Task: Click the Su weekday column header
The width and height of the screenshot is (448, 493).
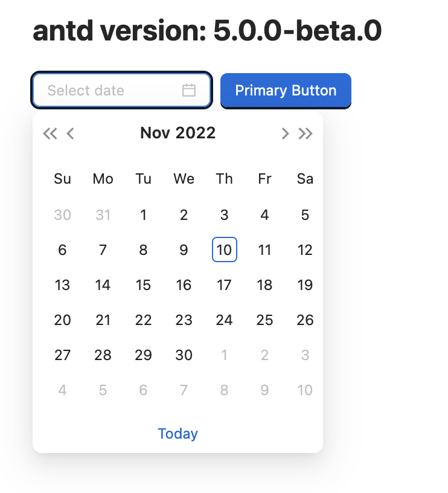Action: 62,179
